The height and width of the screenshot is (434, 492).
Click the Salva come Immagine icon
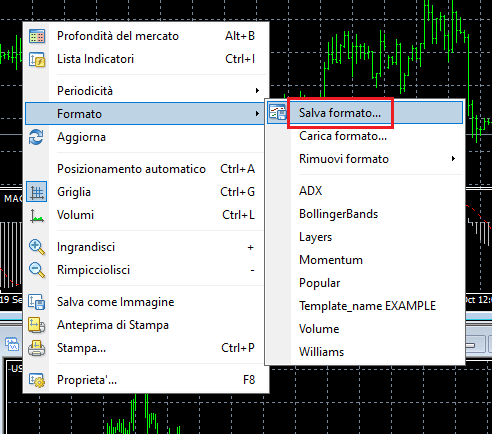37,302
